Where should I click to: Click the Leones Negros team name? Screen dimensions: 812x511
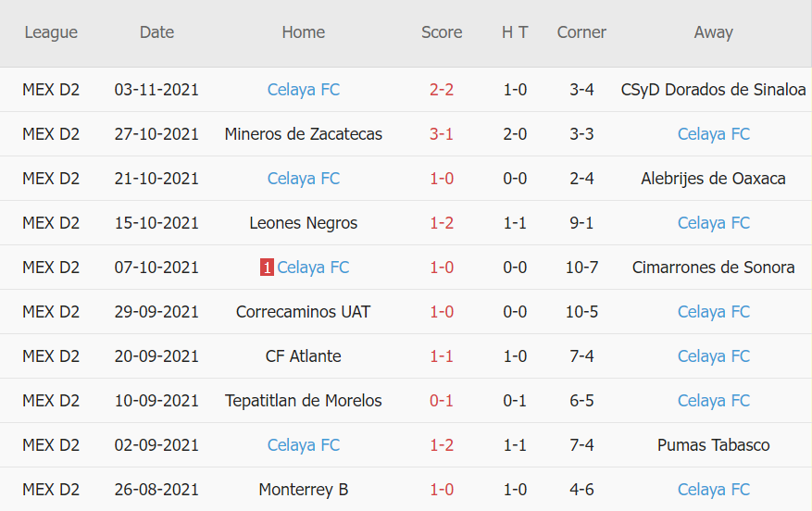(303, 223)
